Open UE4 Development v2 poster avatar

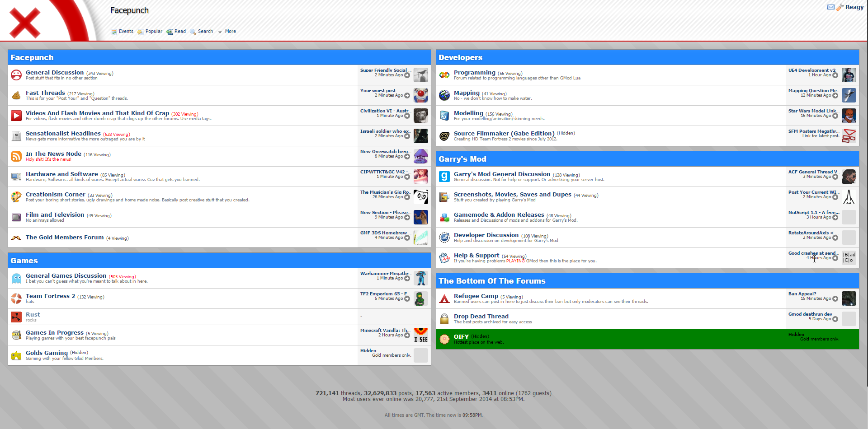point(849,75)
